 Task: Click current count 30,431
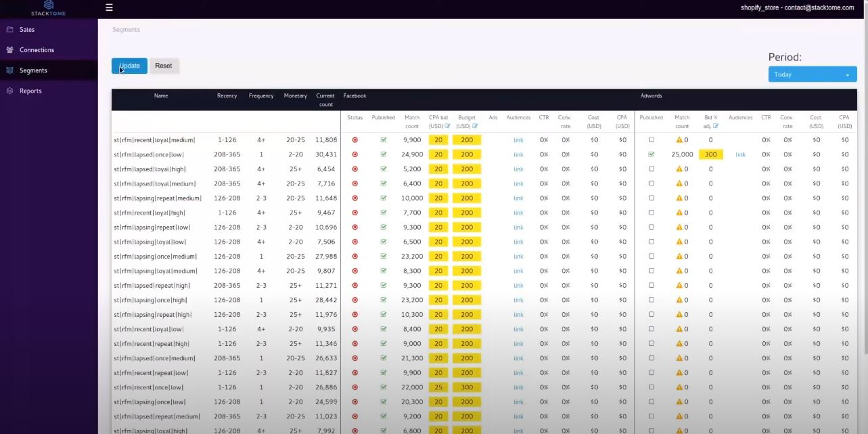(x=326, y=154)
